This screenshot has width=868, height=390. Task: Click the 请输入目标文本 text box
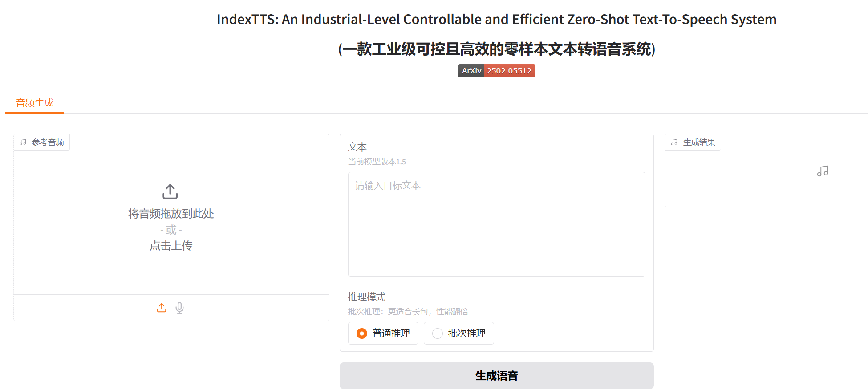[x=496, y=224]
